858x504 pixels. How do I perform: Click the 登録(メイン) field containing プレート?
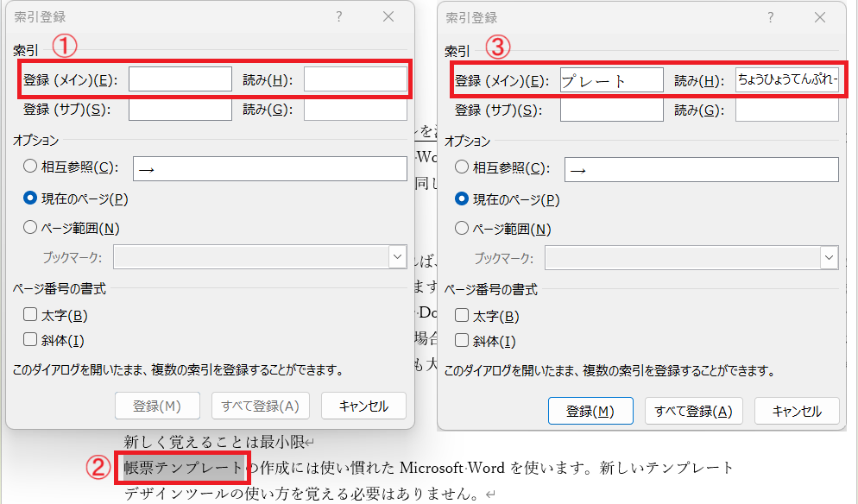[611, 81]
